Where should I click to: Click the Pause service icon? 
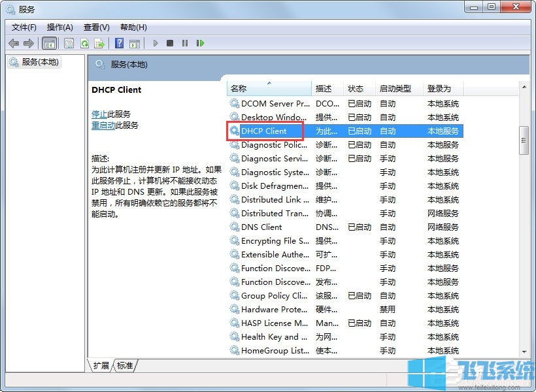click(x=184, y=43)
